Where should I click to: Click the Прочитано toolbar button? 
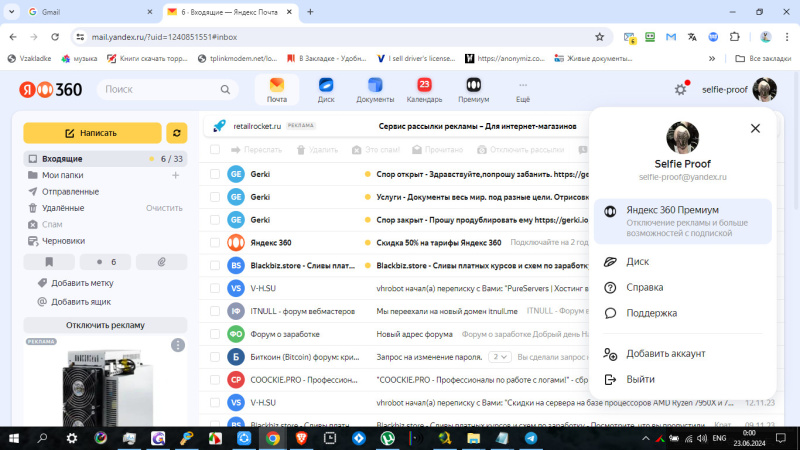[438, 149]
